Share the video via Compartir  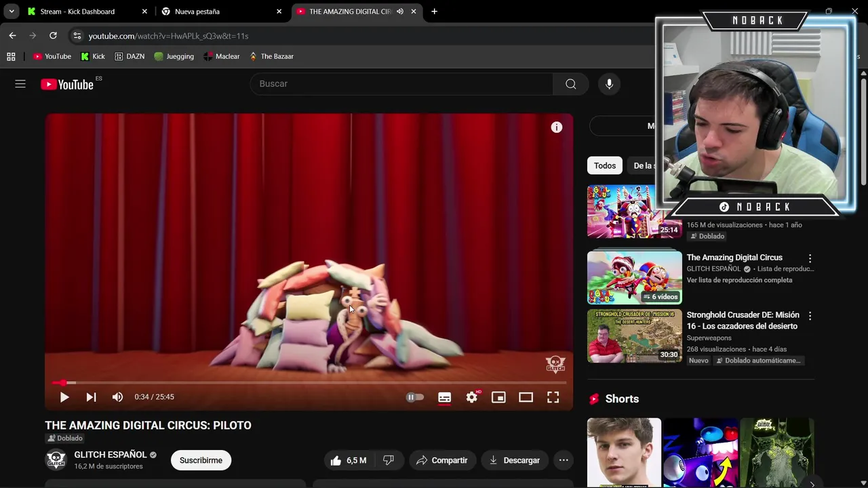[x=441, y=460]
